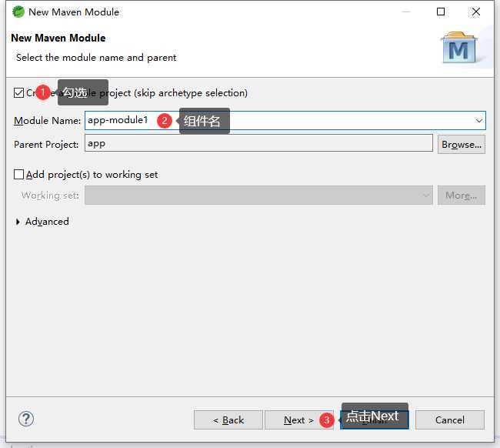Click the bold "New Maven Module" heading
500x448 pixels.
click(x=58, y=38)
